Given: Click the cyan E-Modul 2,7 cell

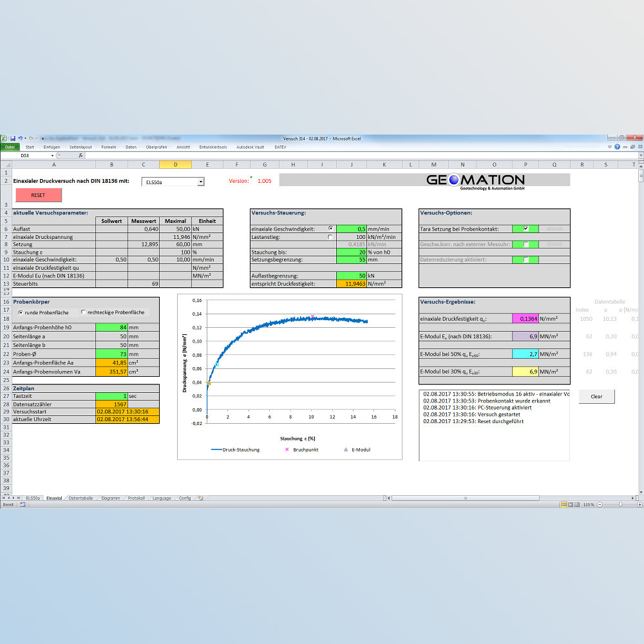Looking at the screenshot, I should [526, 354].
